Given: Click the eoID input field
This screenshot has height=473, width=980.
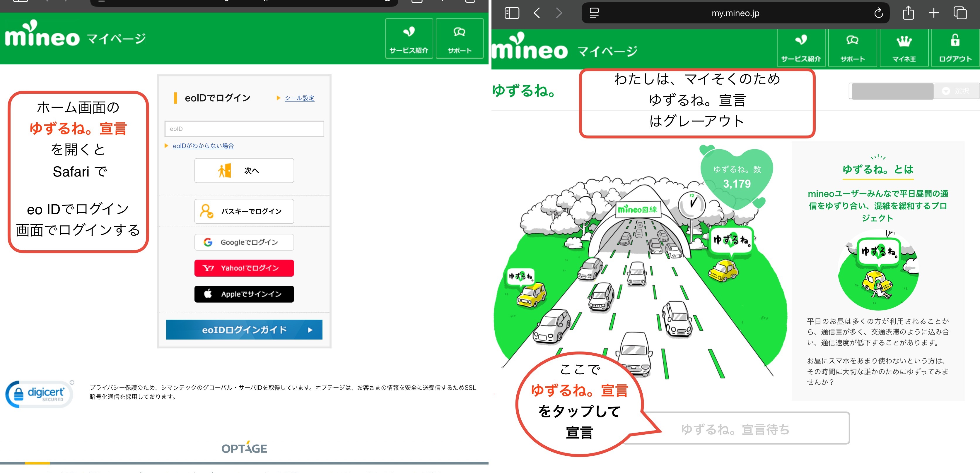Looking at the screenshot, I should (244, 129).
